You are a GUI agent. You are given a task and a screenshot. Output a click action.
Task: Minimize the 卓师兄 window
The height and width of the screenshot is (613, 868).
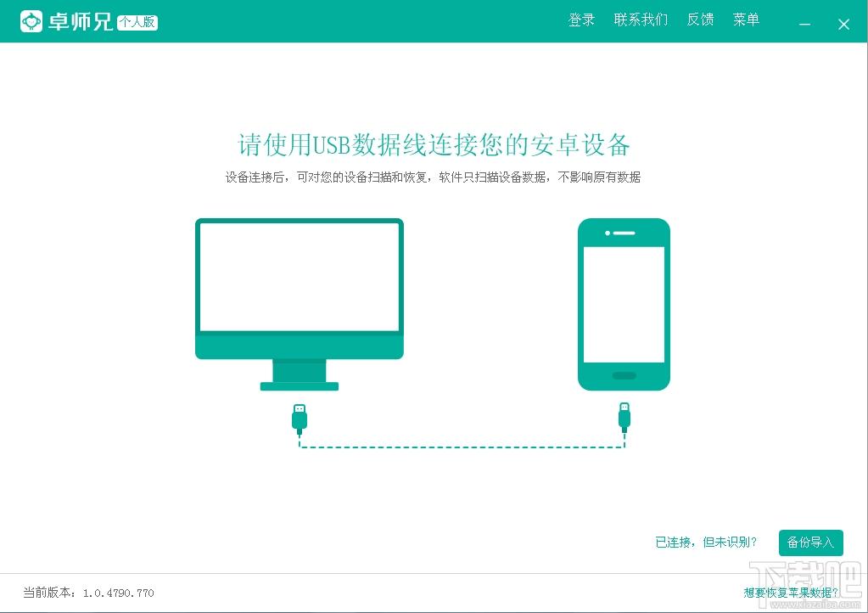pyautogui.click(x=805, y=25)
